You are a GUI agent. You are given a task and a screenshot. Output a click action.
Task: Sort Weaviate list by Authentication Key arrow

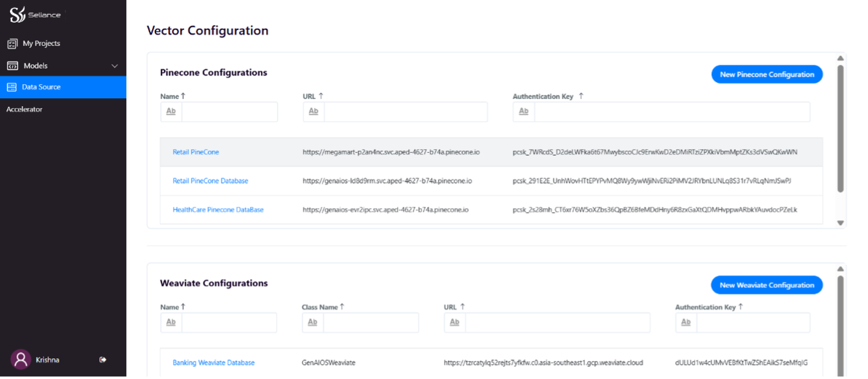coord(741,307)
